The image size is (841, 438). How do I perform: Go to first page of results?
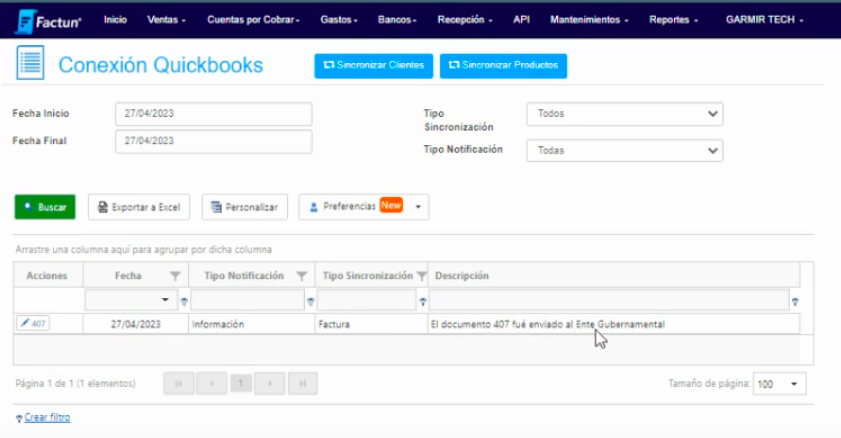(x=179, y=383)
